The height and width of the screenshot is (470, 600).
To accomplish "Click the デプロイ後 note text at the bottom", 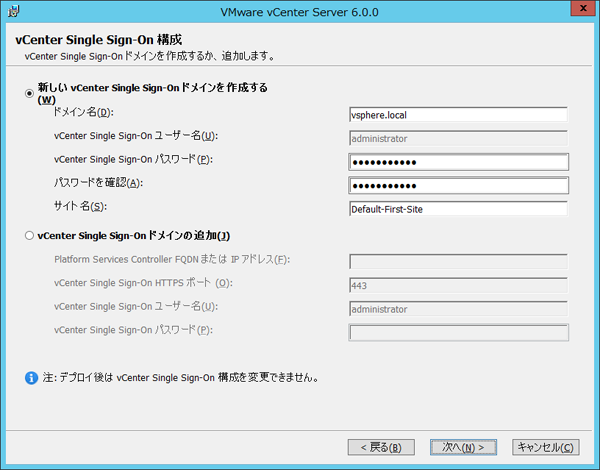I will pyautogui.click(x=180, y=379).
